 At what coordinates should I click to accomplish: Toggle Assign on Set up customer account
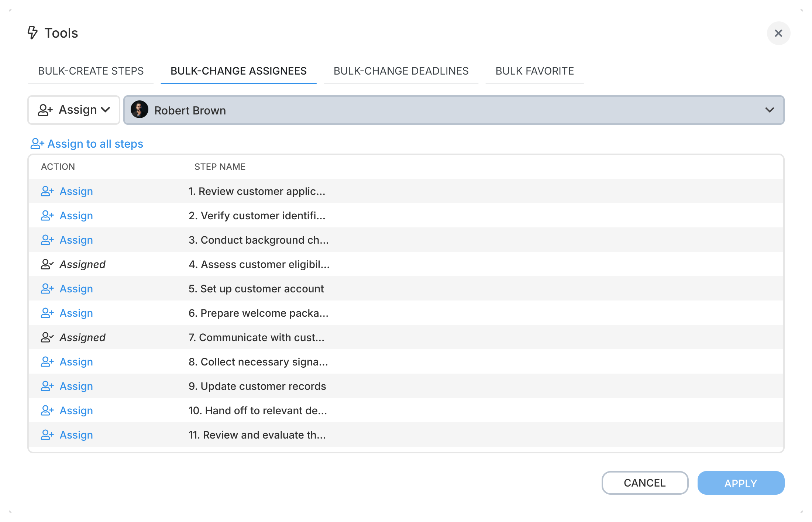tap(76, 289)
